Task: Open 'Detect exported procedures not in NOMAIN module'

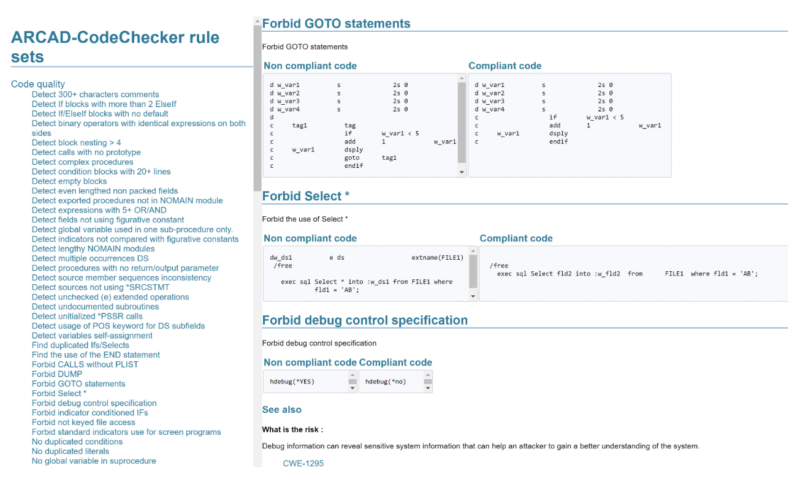Action: point(127,201)
